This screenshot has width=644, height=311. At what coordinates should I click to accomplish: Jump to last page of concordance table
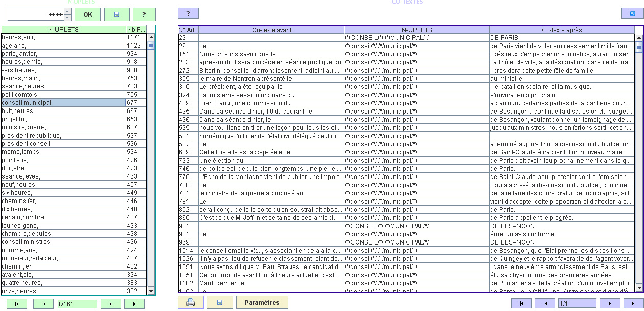coord(633,303)
